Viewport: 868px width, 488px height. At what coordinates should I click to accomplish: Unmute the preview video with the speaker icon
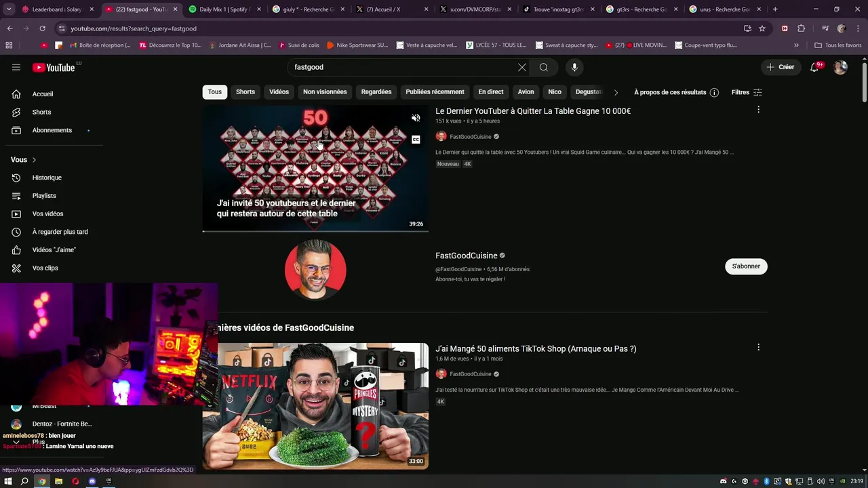point(416,118)
